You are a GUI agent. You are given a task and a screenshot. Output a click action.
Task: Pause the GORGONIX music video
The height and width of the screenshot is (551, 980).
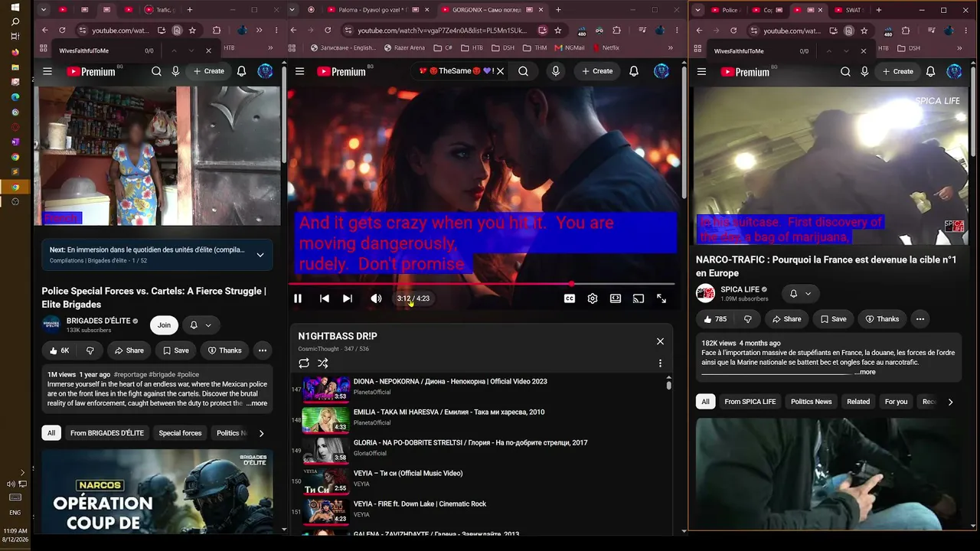298,298
